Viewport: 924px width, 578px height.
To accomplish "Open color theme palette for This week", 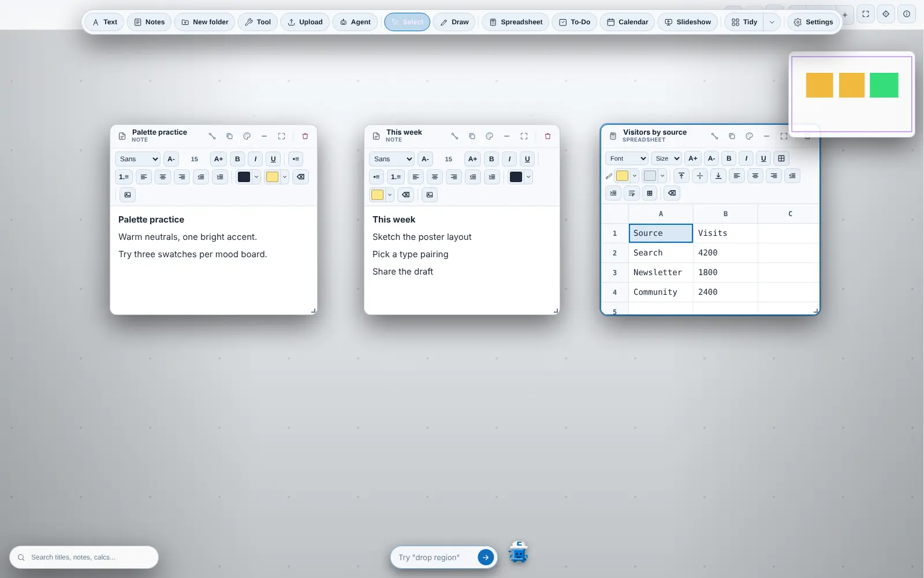I will (x=489, y=136).
